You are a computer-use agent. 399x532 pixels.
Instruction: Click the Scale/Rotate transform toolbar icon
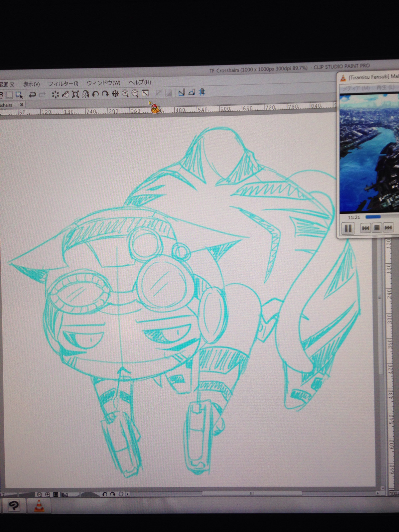pos(75,94)
